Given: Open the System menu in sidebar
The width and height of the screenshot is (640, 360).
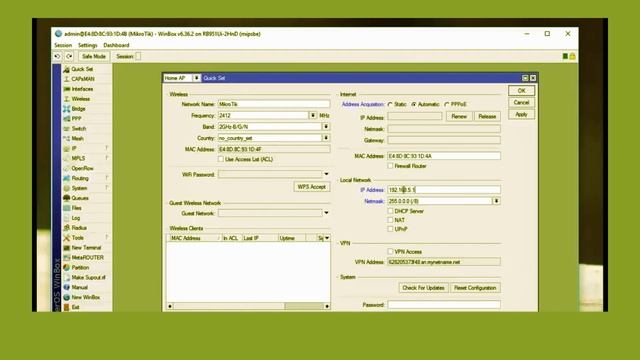Looking at the screenshot, I should coord(79,188).
